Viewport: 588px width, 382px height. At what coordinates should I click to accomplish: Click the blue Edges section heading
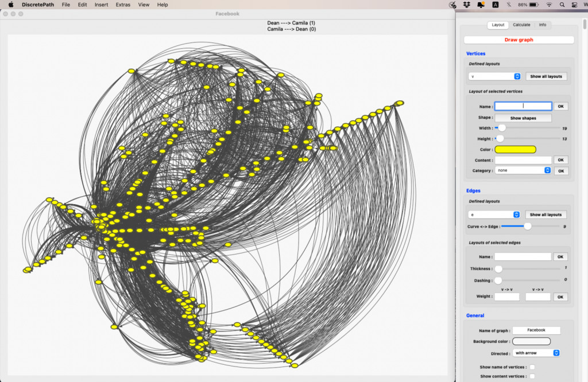pos(473,190)
